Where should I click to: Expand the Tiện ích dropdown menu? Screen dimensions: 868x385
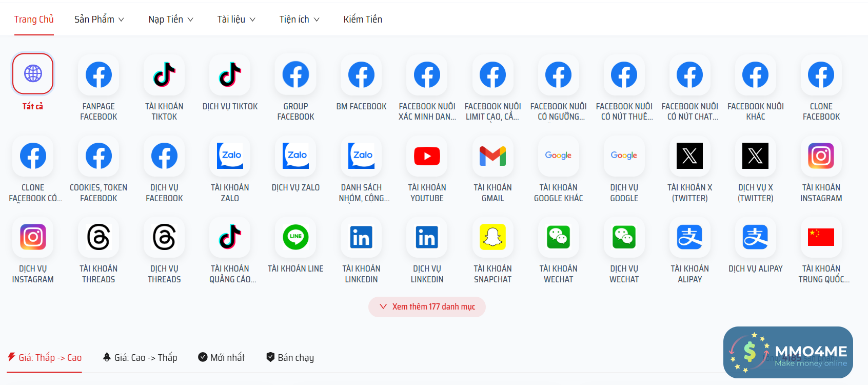pyautogui.click(x=299, y=20)
